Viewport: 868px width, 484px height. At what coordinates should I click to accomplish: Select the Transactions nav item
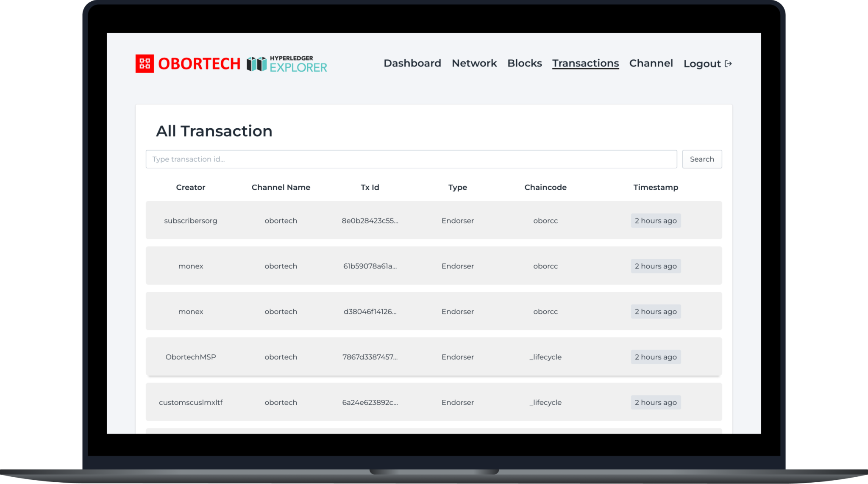coord(585,63)
